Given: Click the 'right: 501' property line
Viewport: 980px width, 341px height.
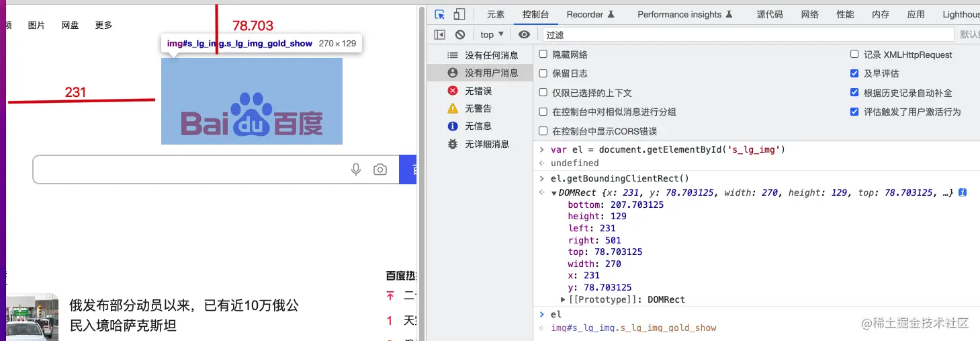Looking at the screenshot, I should tap(594, 240).
